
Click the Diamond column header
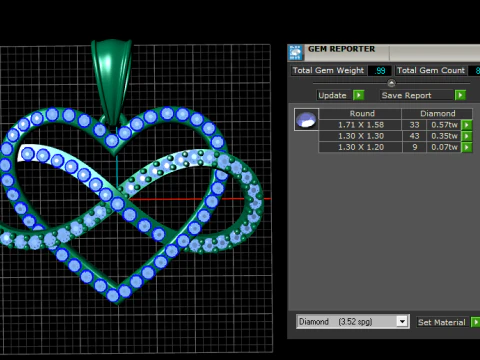pyautogui.click(x=437, y=114)
